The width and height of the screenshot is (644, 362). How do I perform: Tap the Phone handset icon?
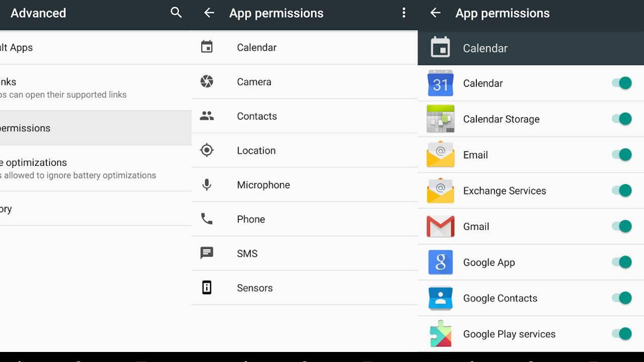pyautogui.click(x=207, y=219)
